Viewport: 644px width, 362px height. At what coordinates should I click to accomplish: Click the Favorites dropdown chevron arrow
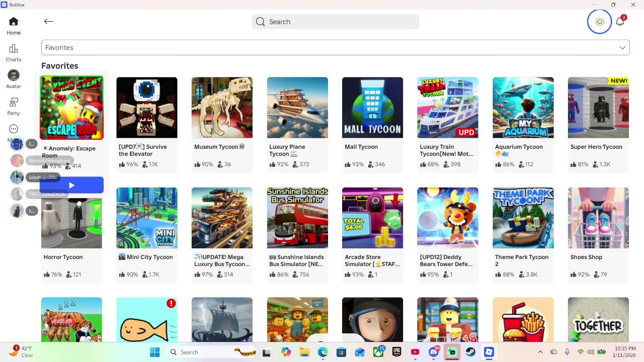pos(622,48)
